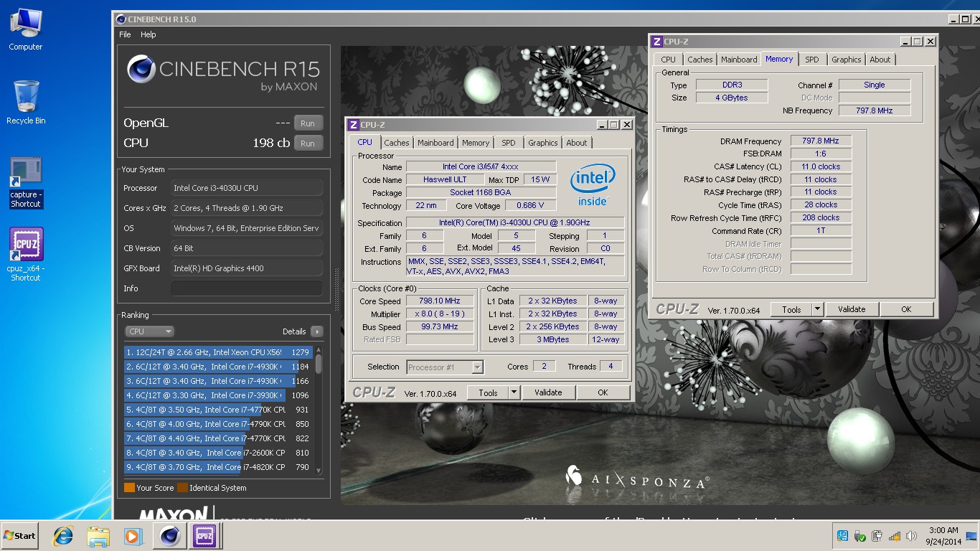Switch to CPU-Z taskbar icon
The height and width of the screenshot is (551, 980).
[x=204, y=536]
